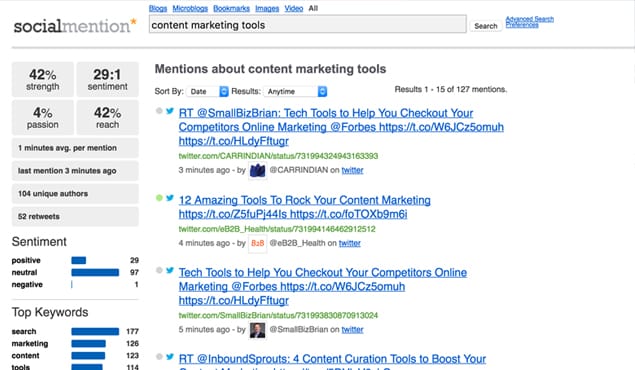Open Tech Tools to Help You Checkout headline

[x=323, y=287]
